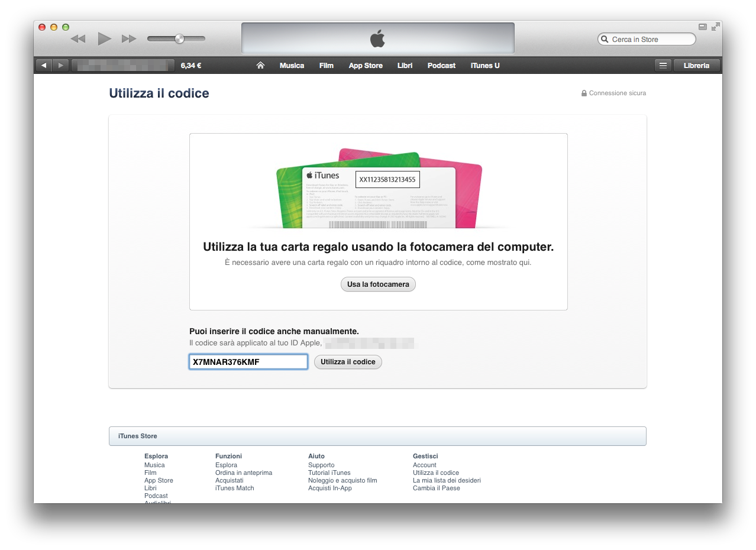Open Account link under Gestisci

pos(425,465)
